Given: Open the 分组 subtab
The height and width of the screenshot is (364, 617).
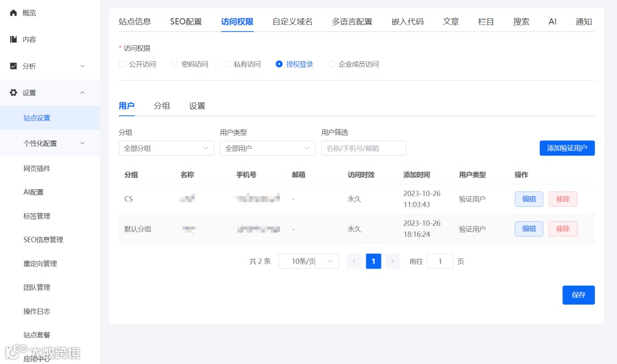Looking at the screenshot, I should click(162, 106).
